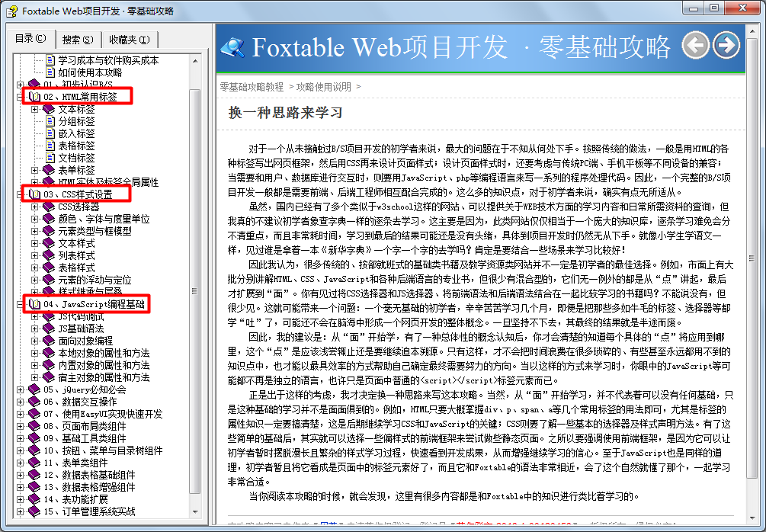The image size is (766, 532).
Task: Open the 收藏夹 tab
Action: coord(130,40)
